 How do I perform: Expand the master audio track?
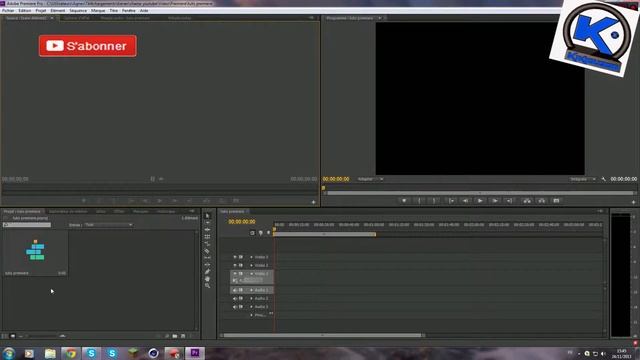(x=251, y=315)
